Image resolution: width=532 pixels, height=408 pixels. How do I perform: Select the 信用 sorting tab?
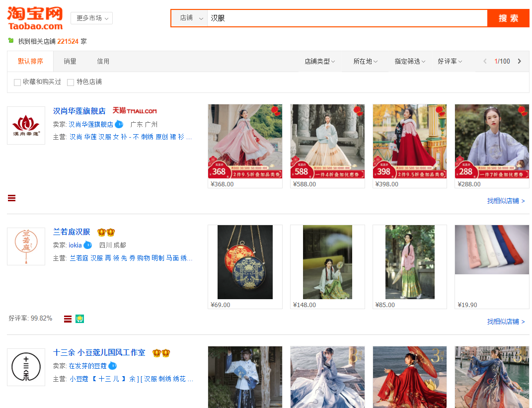point(103,61)
